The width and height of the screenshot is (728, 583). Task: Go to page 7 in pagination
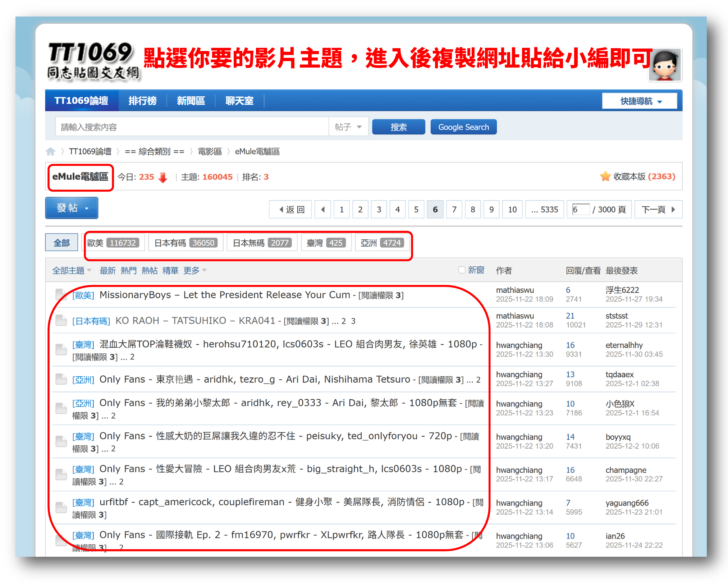pos(454,210)
